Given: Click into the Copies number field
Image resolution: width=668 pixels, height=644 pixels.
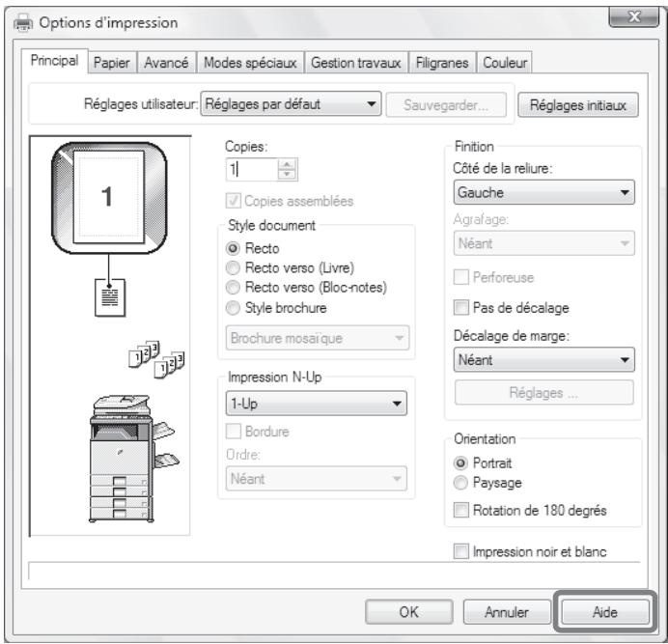Looking at the screenshot, I should (252, 170).
